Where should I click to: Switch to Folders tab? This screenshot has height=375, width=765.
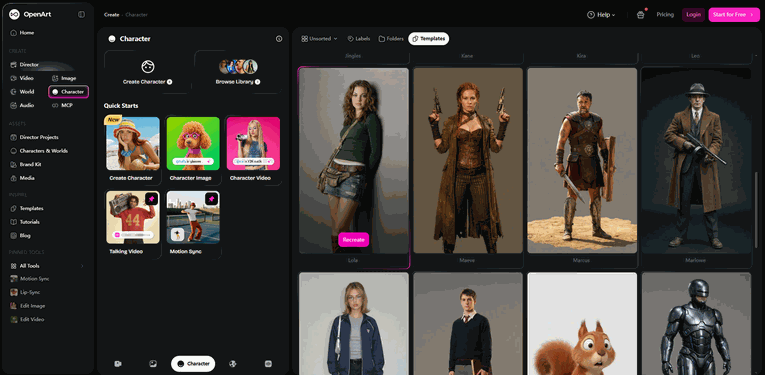(x=391, y=39)
